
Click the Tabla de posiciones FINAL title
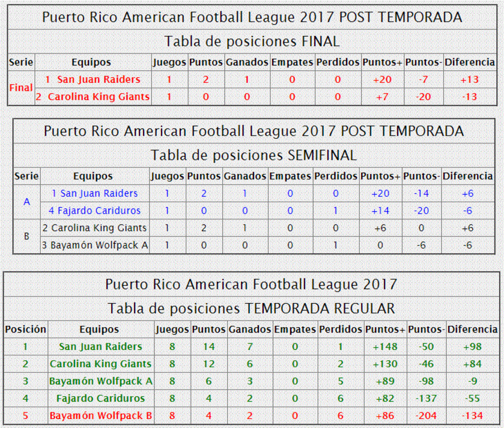252,41
